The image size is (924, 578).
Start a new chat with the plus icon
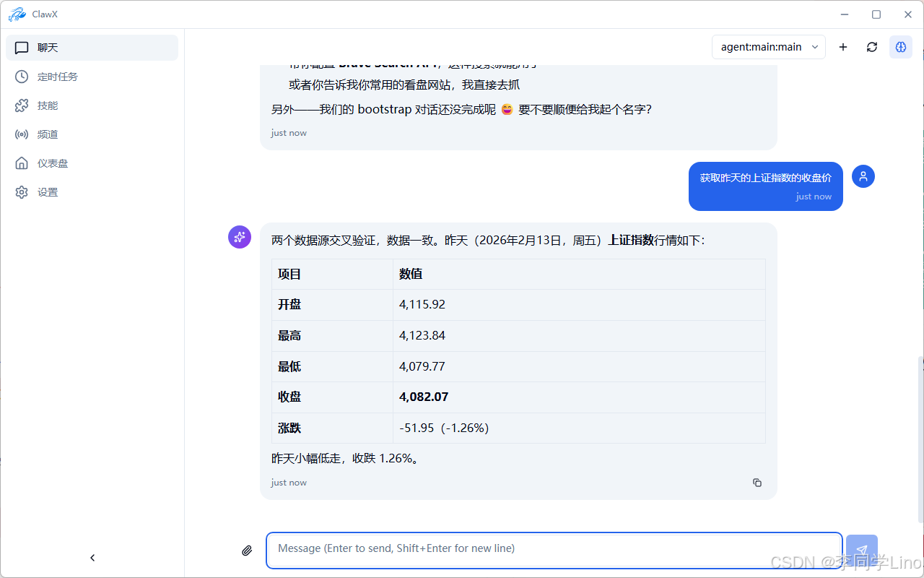tap(842, 46)
